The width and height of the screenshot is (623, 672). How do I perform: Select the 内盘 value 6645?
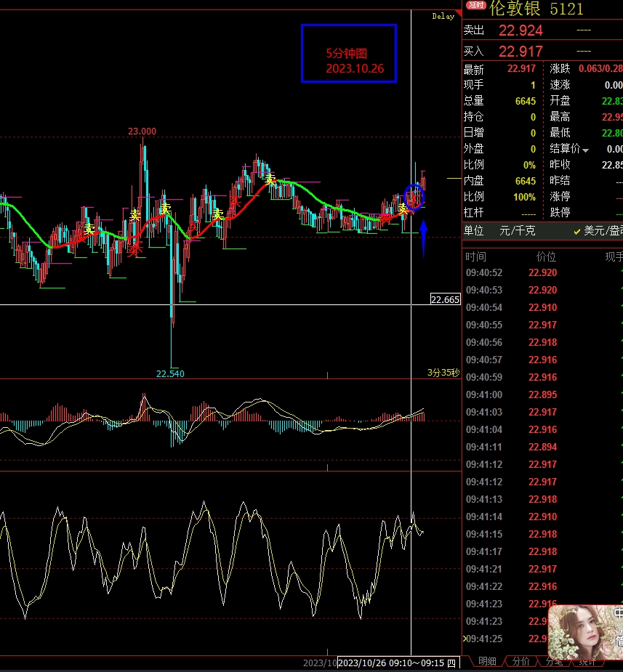tap(526, 181)
